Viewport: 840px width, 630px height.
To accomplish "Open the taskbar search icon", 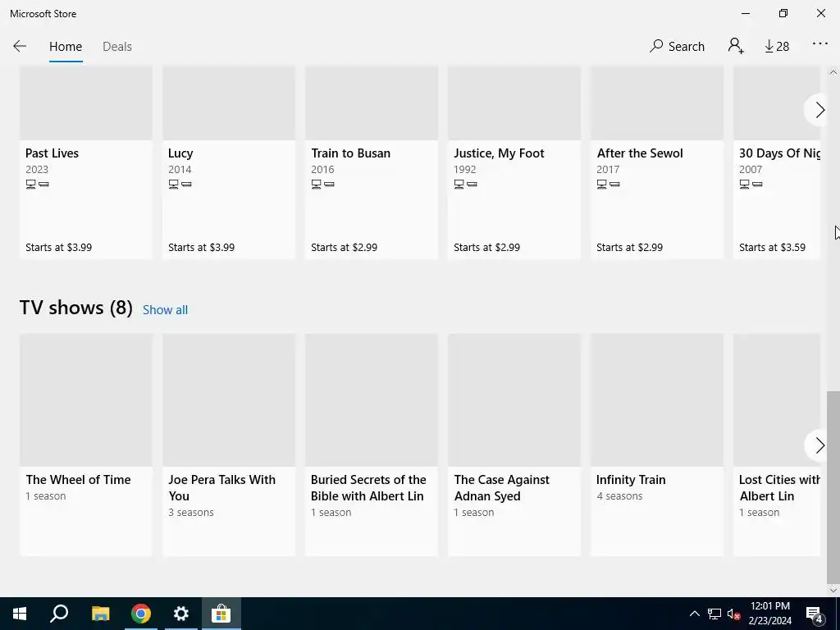I will point(59,614).
